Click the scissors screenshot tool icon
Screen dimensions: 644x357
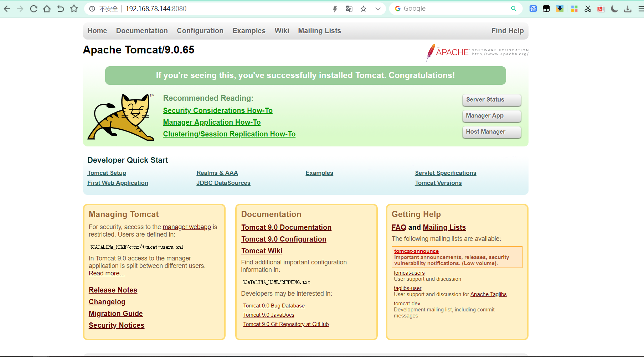[588, 9]
